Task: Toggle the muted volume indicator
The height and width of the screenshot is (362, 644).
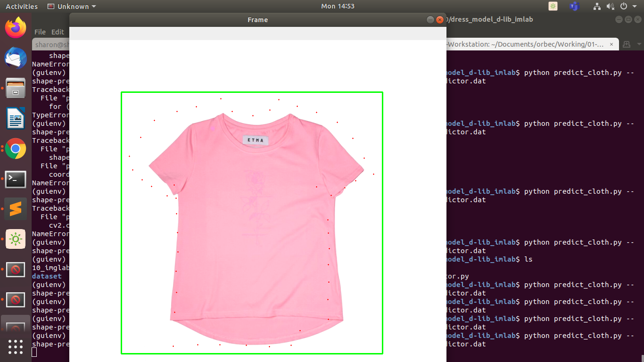Action: [x=611, y=6]
